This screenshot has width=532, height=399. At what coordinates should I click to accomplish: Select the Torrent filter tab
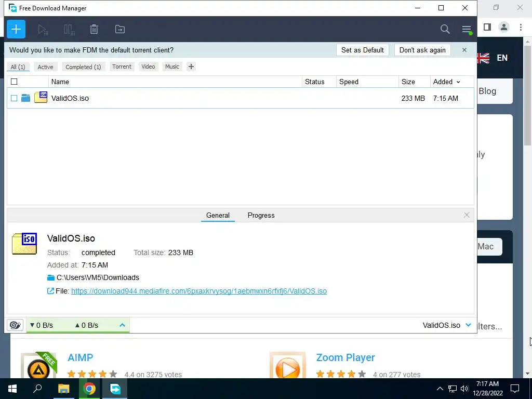point(122,66)
